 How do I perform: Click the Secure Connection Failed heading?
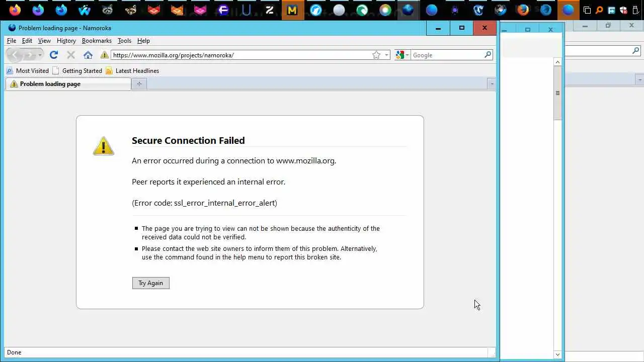tap(188, 141)
